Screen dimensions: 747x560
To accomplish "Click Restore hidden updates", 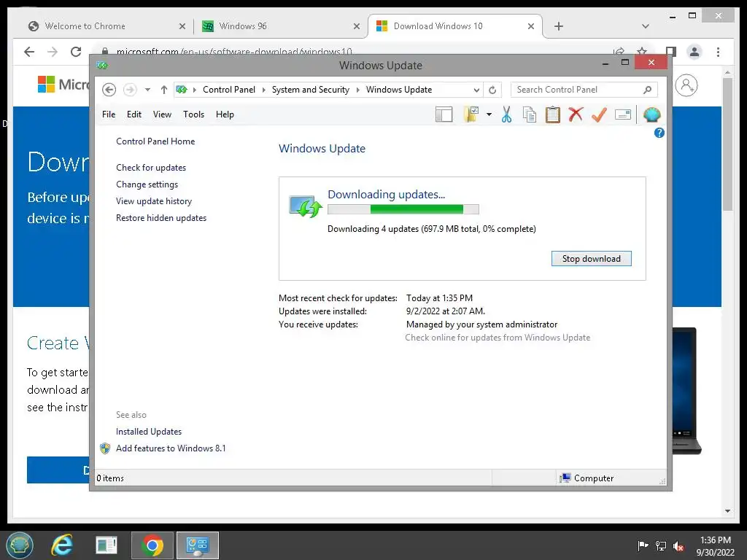I will pos(161,217).
